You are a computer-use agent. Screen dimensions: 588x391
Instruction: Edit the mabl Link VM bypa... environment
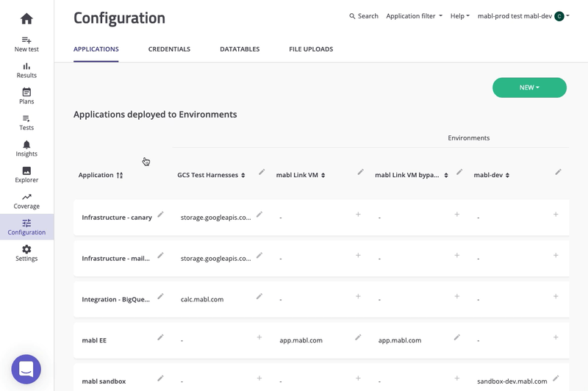(459, 172)
